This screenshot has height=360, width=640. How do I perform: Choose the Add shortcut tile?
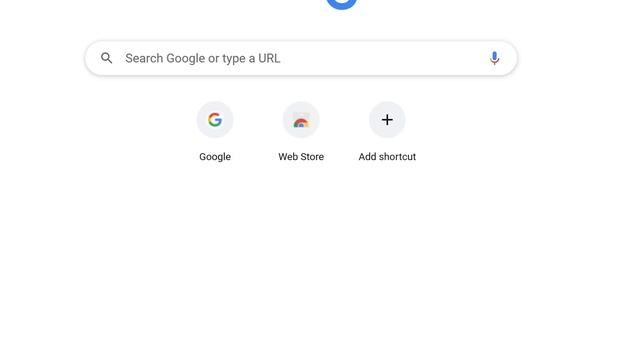pos(387,132)
